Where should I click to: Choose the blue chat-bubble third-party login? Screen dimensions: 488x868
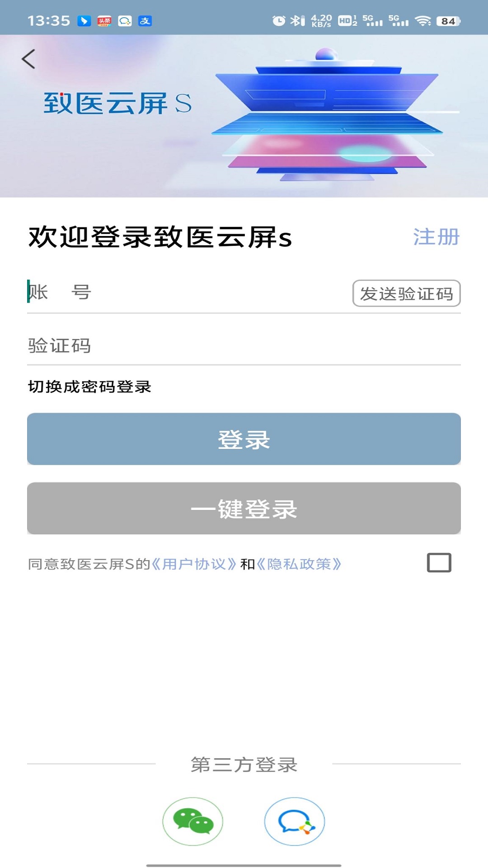295,821
